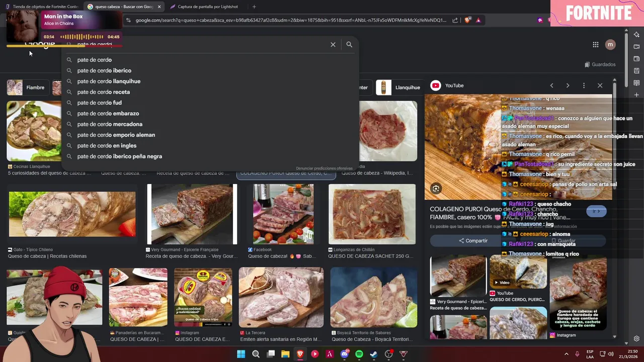Click 'Denunciar predicciones ofensivas' link
The height and width of the screenshot is (362, 644).
(x=324, y=168)
